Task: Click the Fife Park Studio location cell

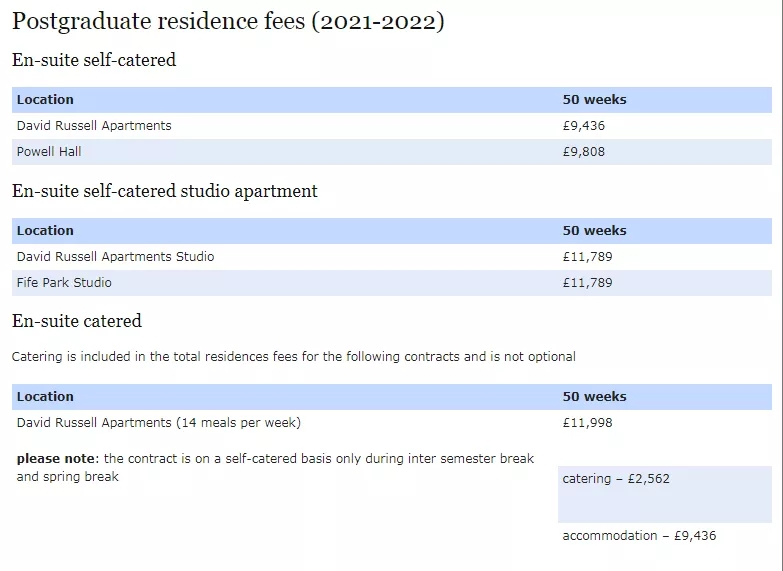Action: point(64,283)
